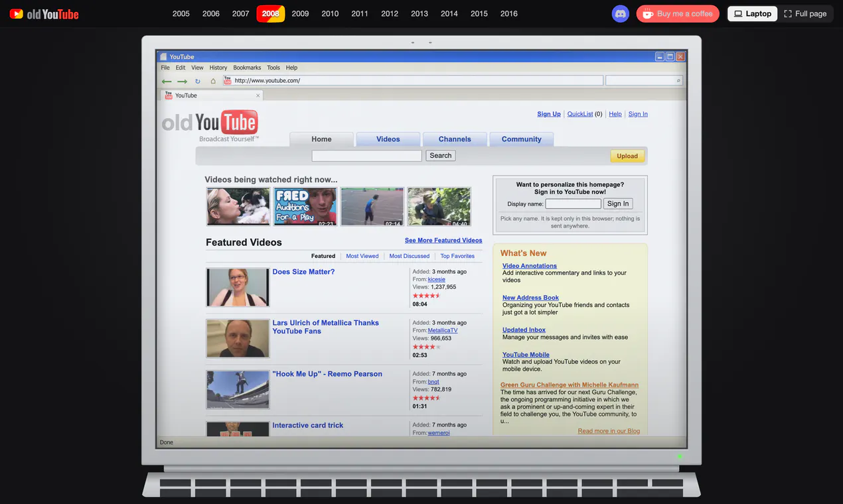This screenshot has height=504, width=843.
Task: Select year 2011
Action: pyautogui.click(x=360, y=14)
